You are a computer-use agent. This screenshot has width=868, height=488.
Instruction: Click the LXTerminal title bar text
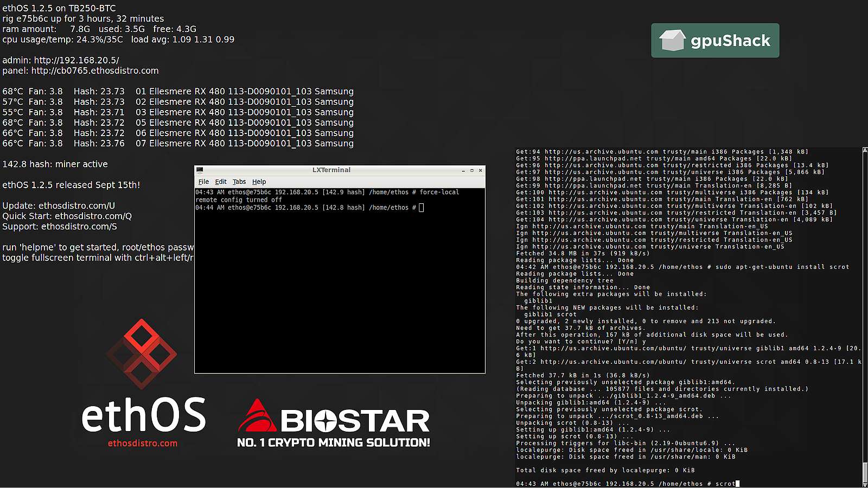(x=331, y=170)
